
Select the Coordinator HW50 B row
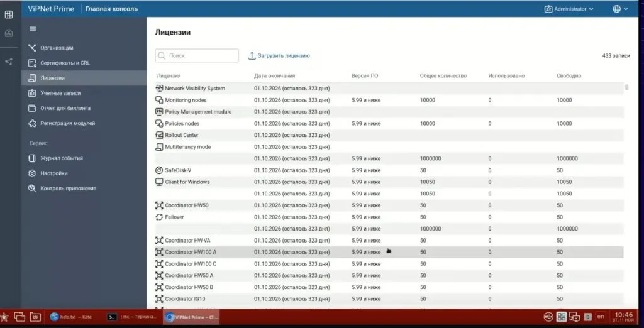click(389, 287)
